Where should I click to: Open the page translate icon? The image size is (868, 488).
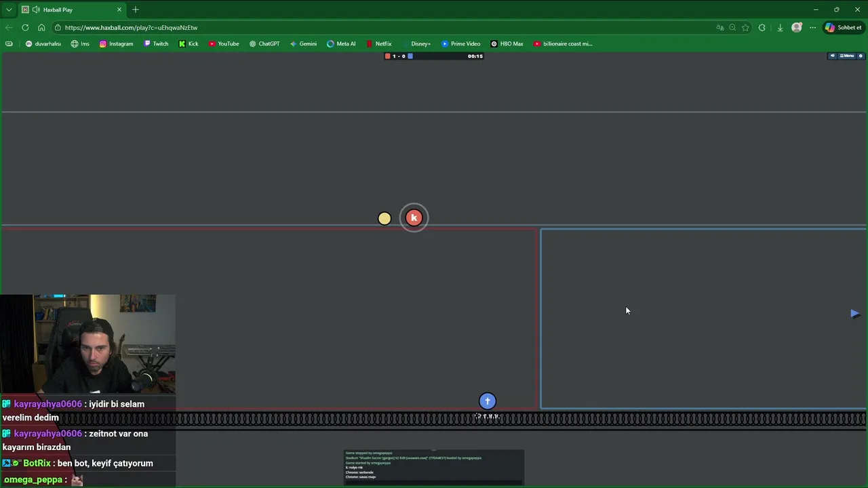click(x=719, y=28)
